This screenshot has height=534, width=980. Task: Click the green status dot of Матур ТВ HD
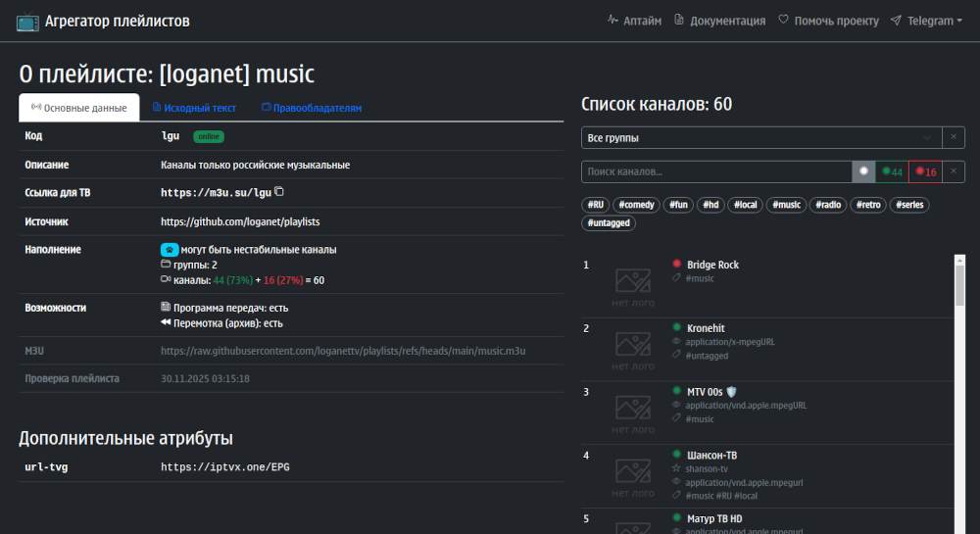[x=676, y=517]
